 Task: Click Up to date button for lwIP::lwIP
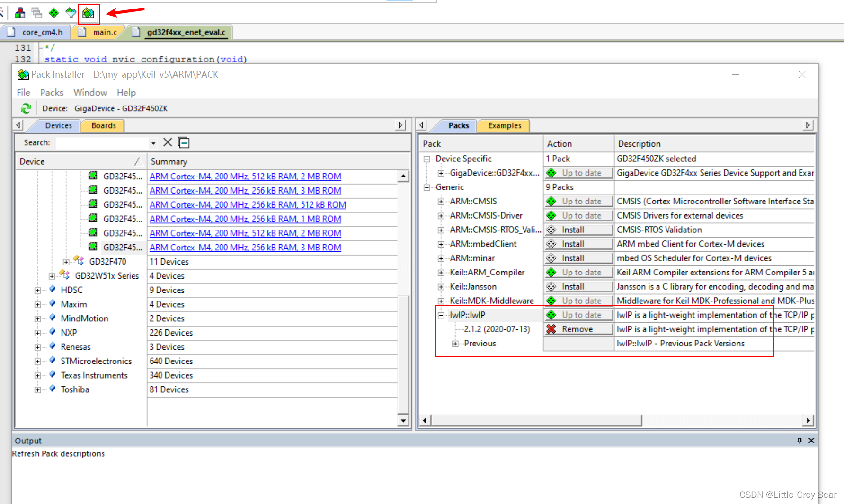pyautogui.click(x=578, y=315)
